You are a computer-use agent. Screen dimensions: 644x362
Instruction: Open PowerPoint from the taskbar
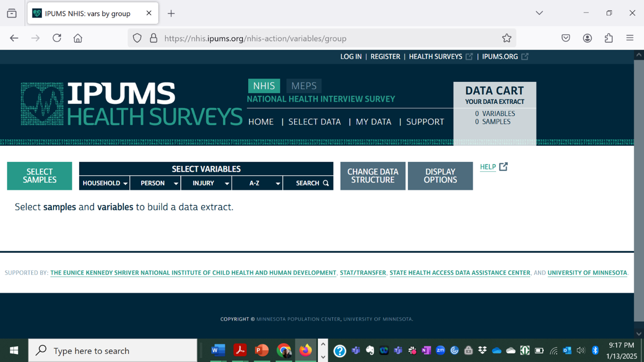point(262,350)
